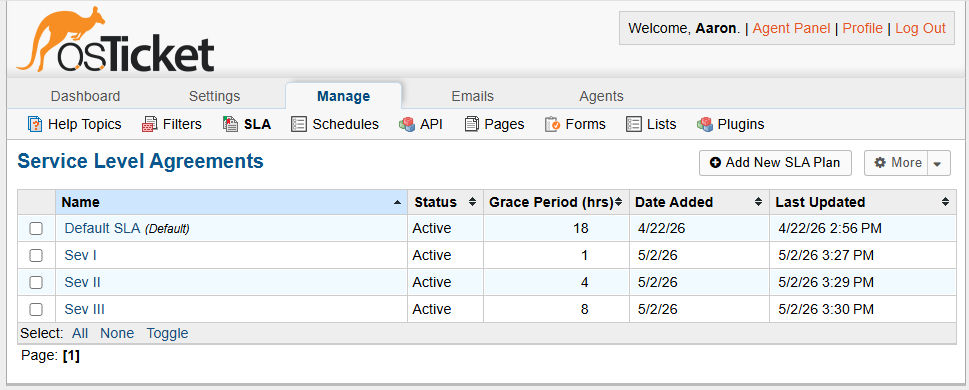Tick the Sev I checkbox

pyautogui.click(x=36, y=255)
